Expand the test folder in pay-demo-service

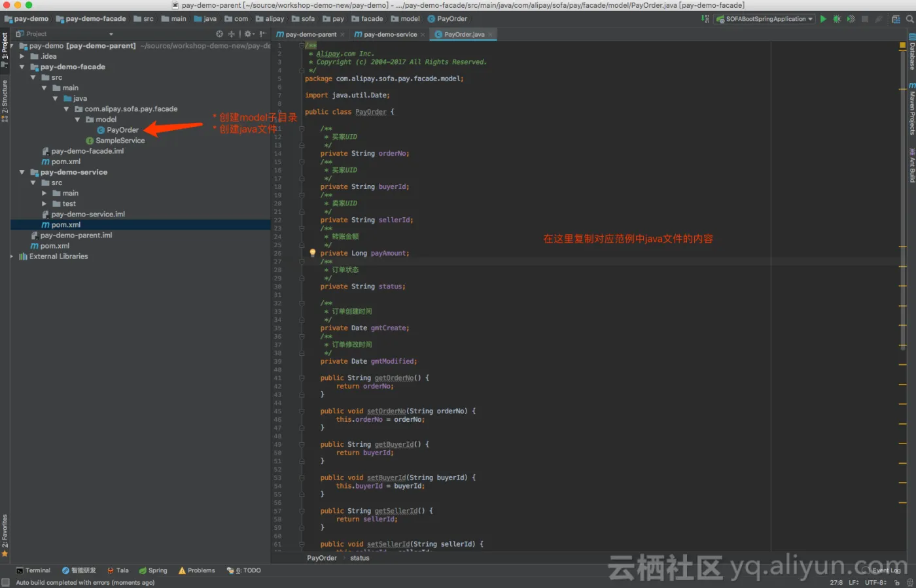click(44, 203)
